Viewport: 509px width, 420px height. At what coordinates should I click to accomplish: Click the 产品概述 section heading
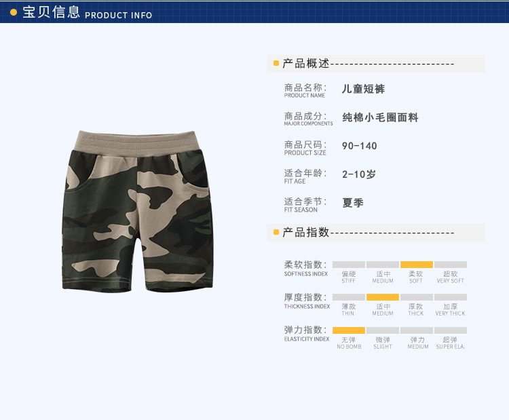click(306, 63)
